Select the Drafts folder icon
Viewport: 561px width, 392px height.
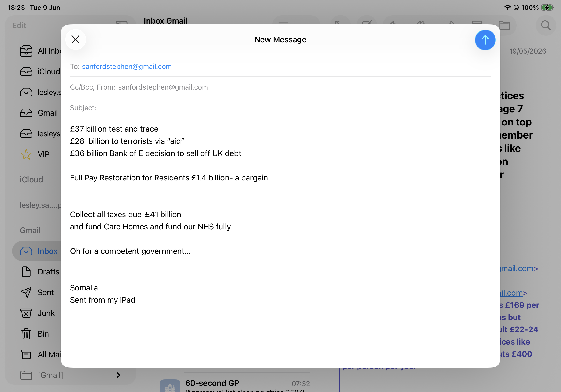[x=26, y=272]
